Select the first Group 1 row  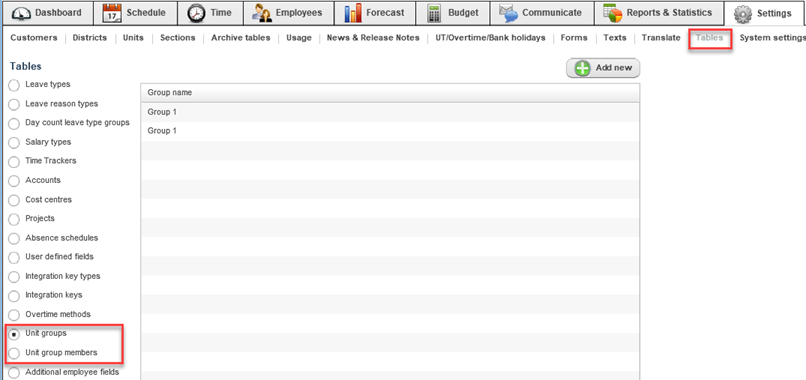coord(390,112)
